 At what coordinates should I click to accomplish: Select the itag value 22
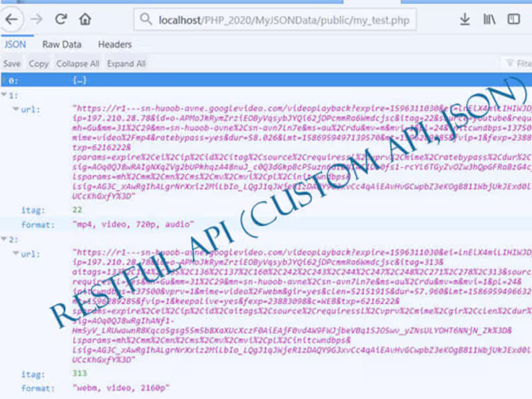[77, 209]
